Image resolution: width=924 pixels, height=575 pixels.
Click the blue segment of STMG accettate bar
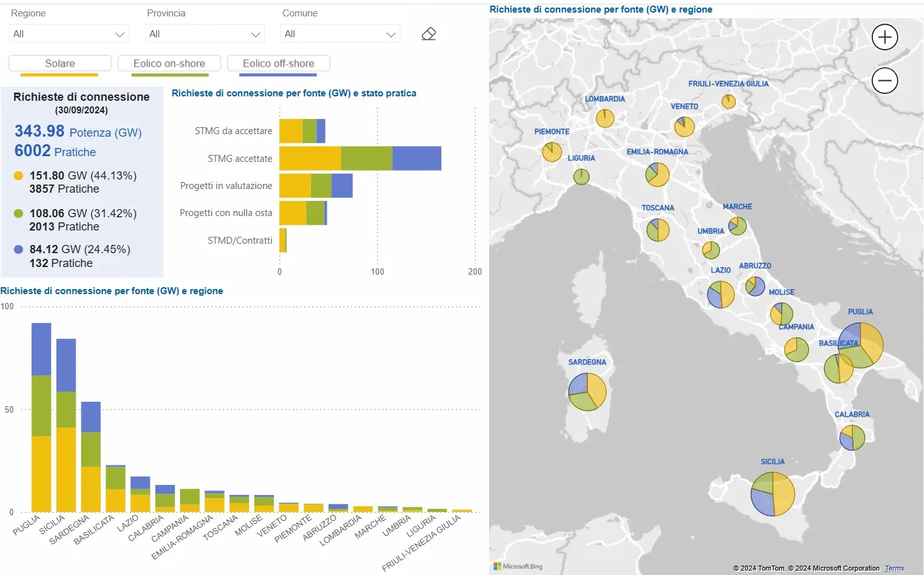pos(417,158)
